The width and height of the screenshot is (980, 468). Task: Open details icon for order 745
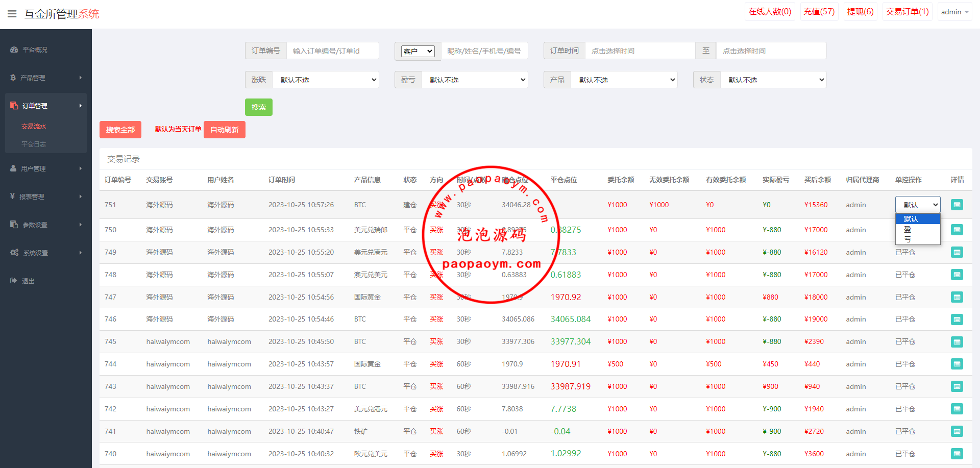click(957, 342)
